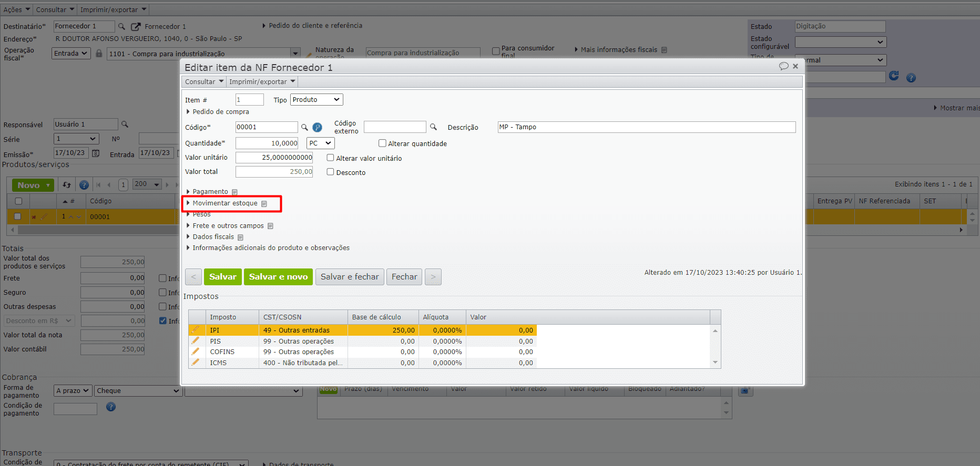The height and width of the screenshot is (466, 980).
Task: Click the Valor unitário input field
Action: coord(274,158)
